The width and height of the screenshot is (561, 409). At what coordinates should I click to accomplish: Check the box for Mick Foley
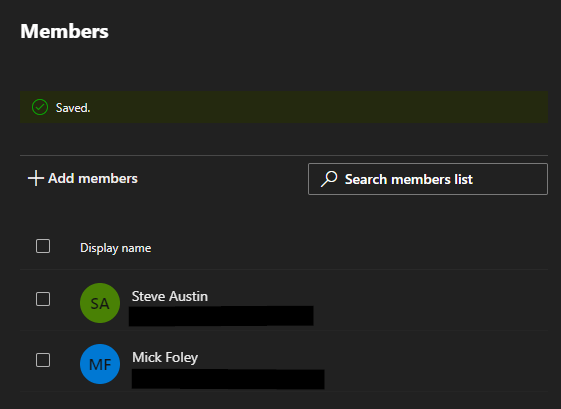[43, 360]
